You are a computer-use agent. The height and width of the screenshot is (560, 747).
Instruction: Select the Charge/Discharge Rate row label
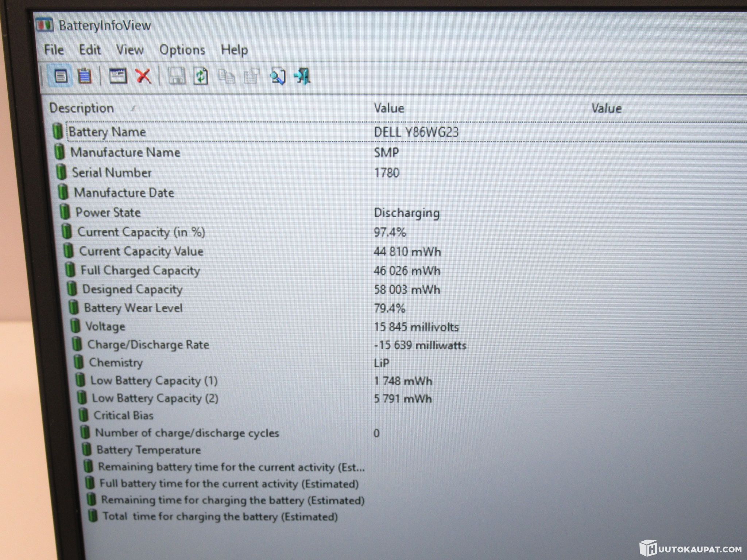(x=148, y=345)
